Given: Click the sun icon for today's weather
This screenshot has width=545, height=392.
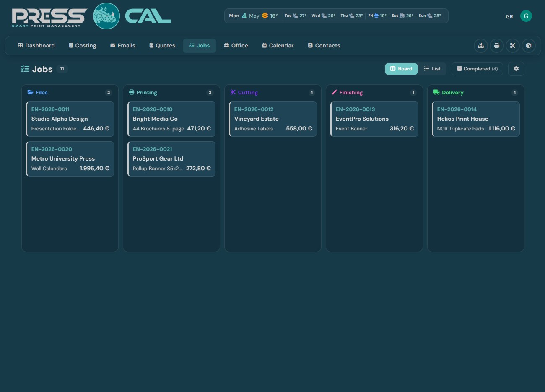Looking at the screenshot, I should pos(265,16).
